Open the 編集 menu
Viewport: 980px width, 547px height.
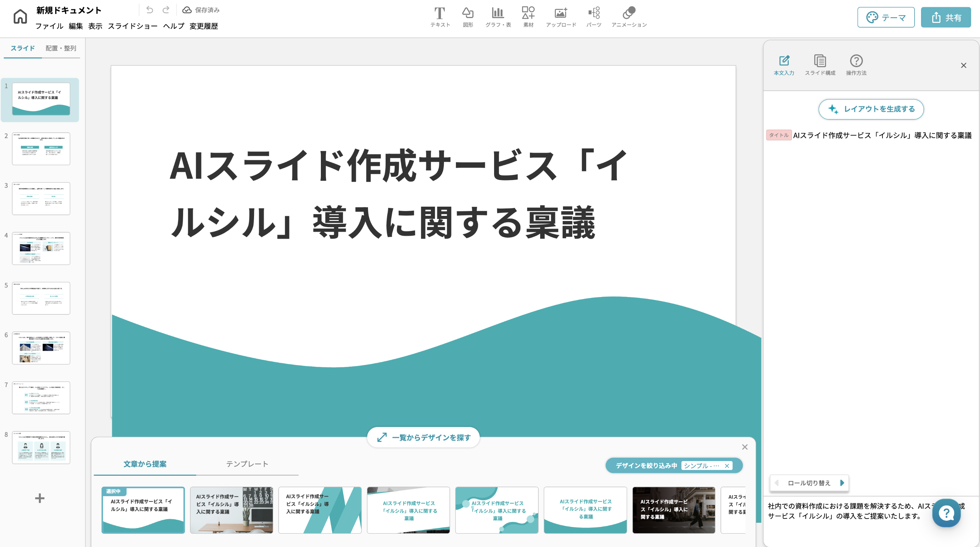76,26
